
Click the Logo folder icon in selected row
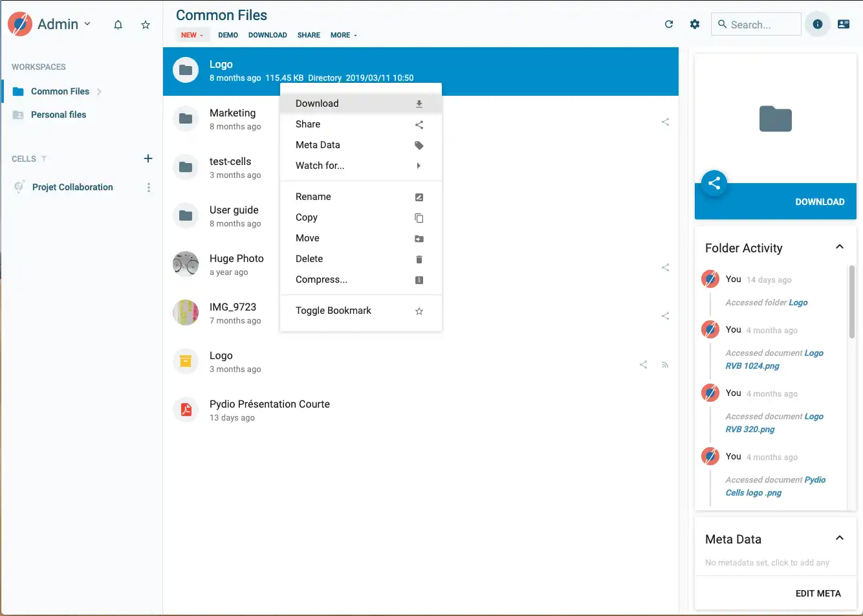click(186, 70)
